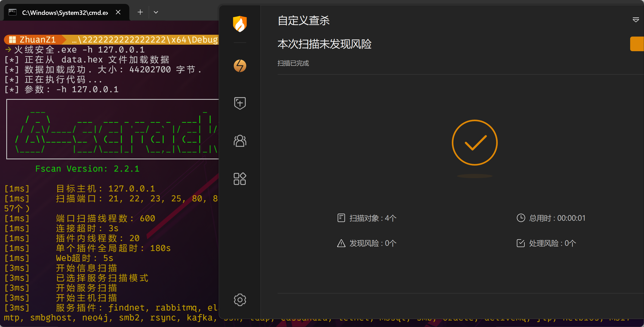Click the Huorong flame shield logo

[240, 24]
